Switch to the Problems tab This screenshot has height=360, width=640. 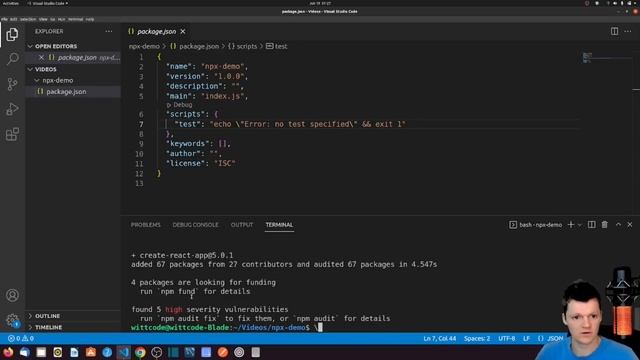click(146, 225)
